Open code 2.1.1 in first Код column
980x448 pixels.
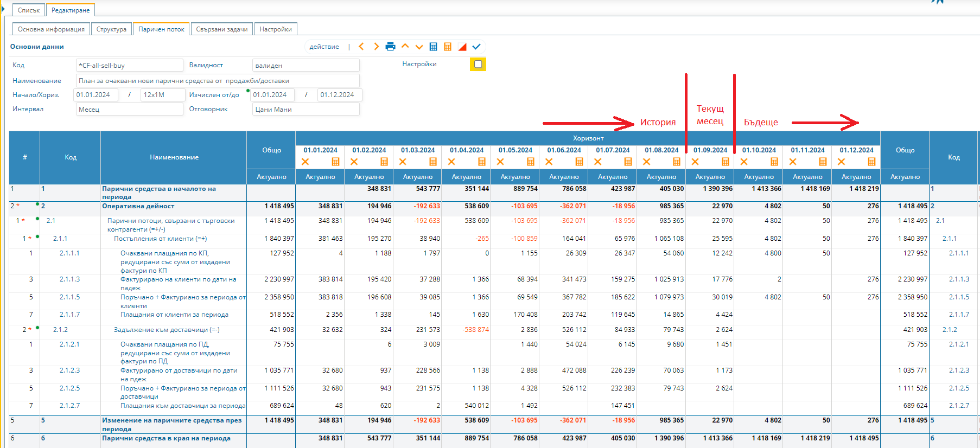[x=60, y=239]
